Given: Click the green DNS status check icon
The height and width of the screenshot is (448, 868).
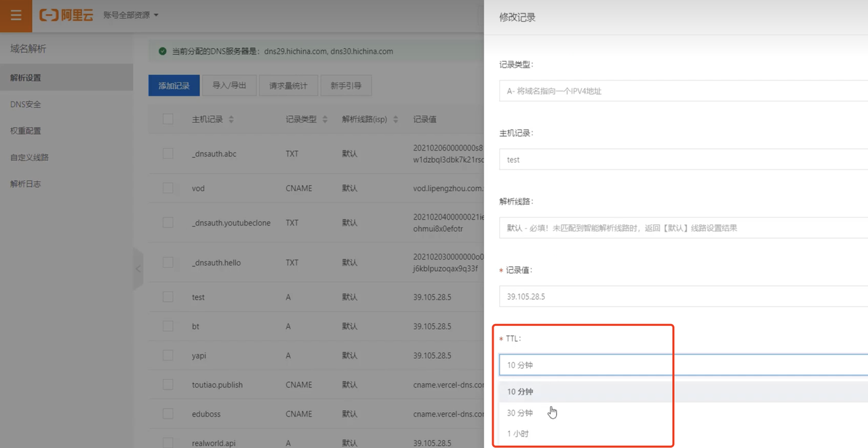Looking at the screenshot, I should 162,51.
